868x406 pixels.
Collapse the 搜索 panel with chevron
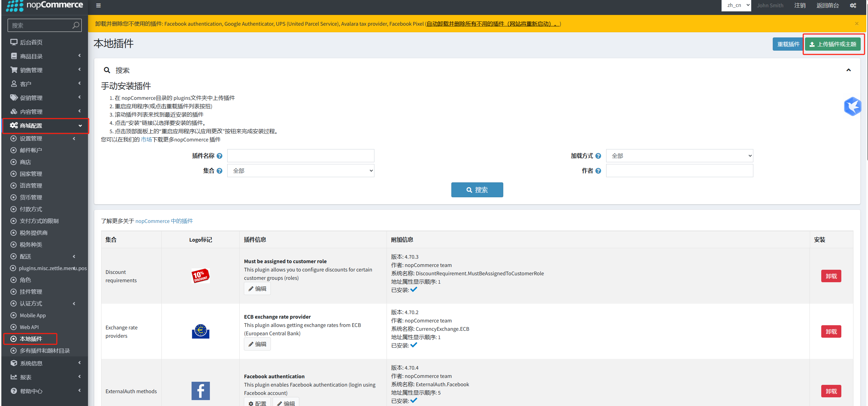pos(849,70)
